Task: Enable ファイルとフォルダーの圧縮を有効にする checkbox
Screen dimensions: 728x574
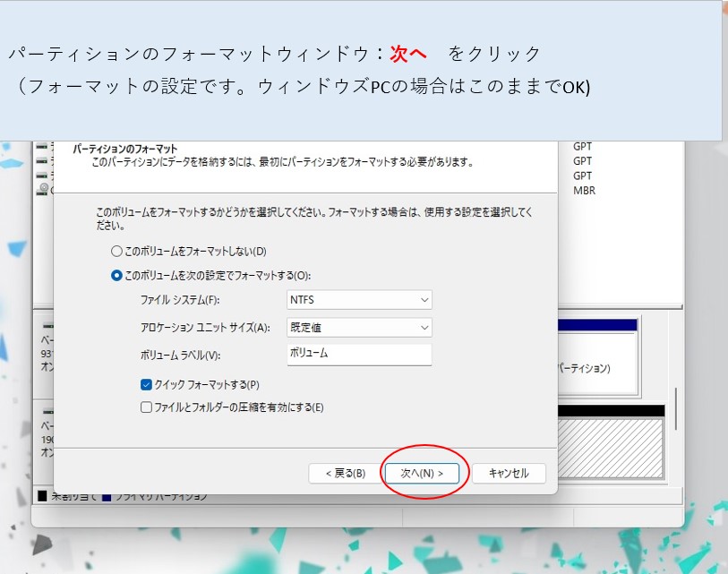Action: point(147,407)
